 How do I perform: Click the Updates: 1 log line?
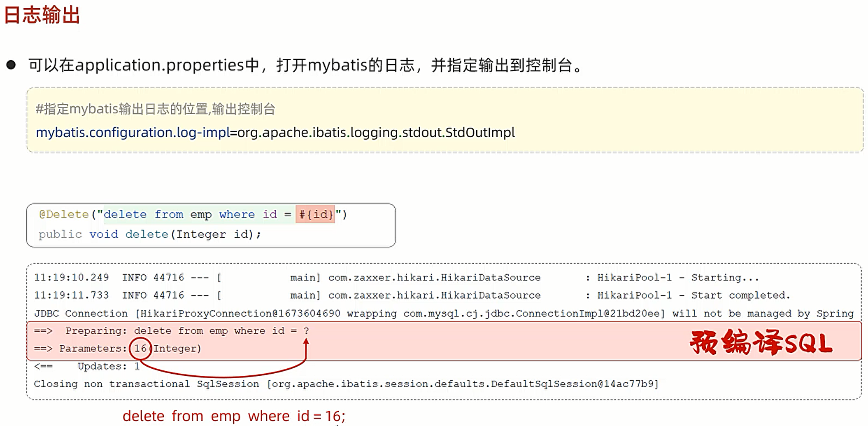click(x=87, y=366)
